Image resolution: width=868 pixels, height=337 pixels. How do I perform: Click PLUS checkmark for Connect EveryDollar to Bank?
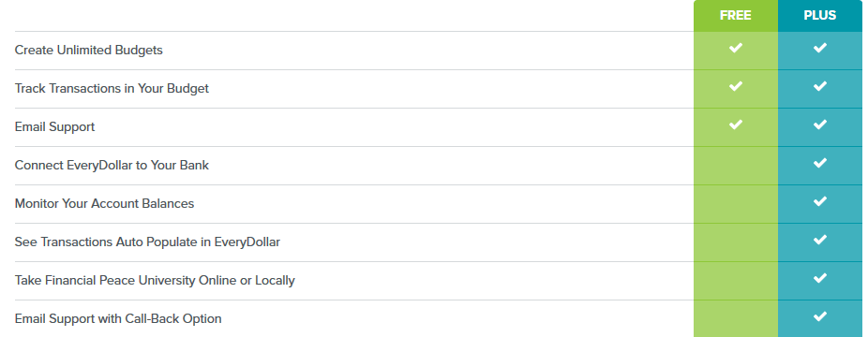pyautogui.click(x=820, y=163)
